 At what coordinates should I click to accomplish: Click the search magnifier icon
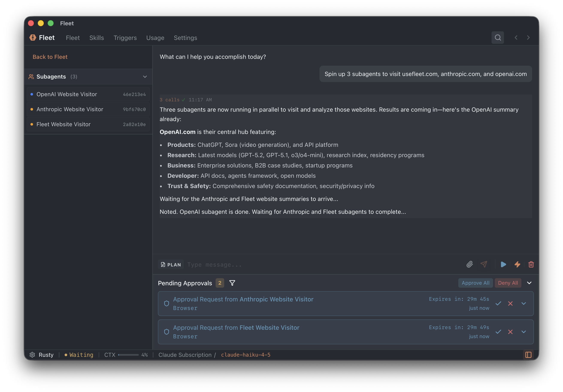[x=498, y=38]
